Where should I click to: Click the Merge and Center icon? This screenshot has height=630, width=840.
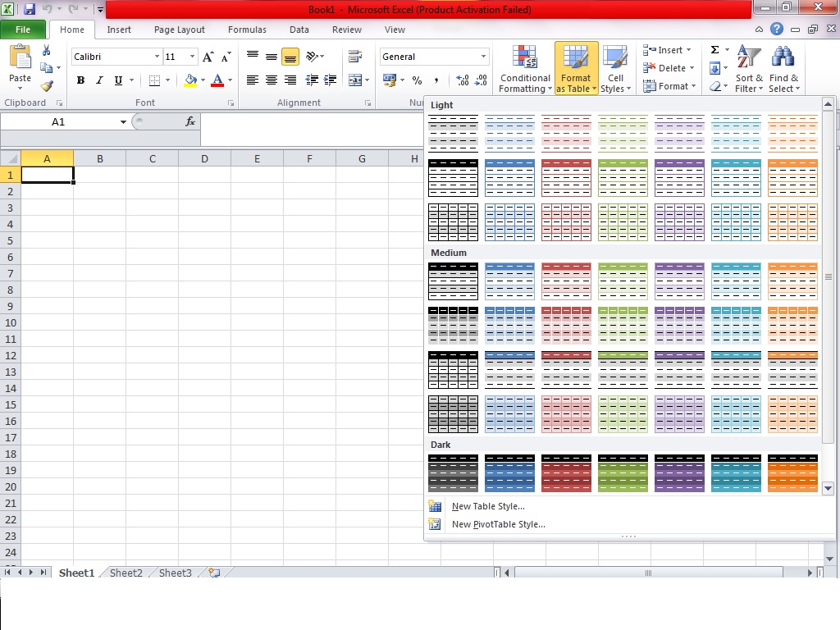[355, 80]
